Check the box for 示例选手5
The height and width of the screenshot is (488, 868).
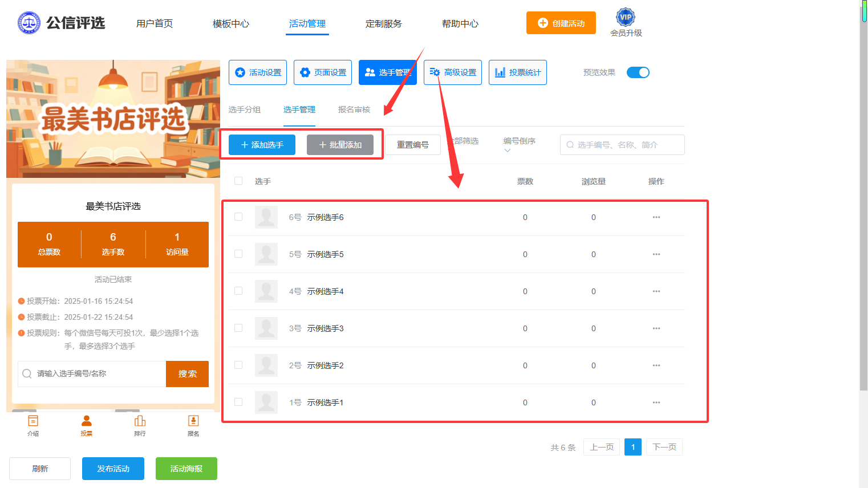click(x=238, y=254)
